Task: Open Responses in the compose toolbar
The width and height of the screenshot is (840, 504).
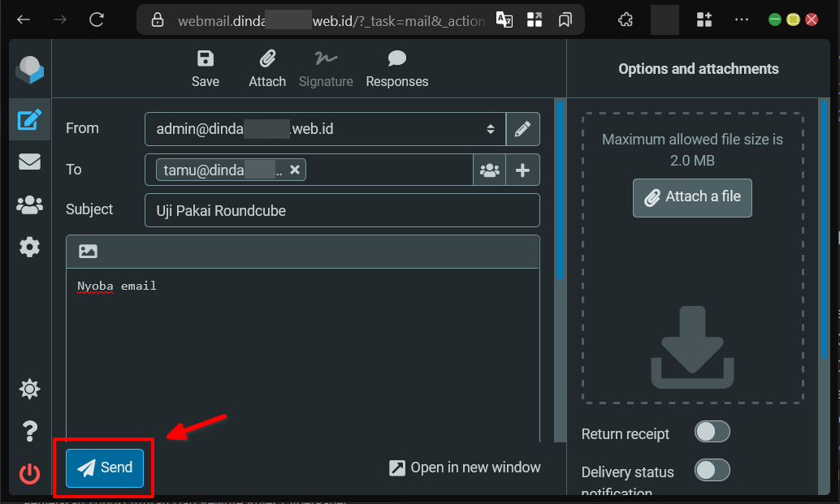Action: pyautogui.click(x=396, y=68)
